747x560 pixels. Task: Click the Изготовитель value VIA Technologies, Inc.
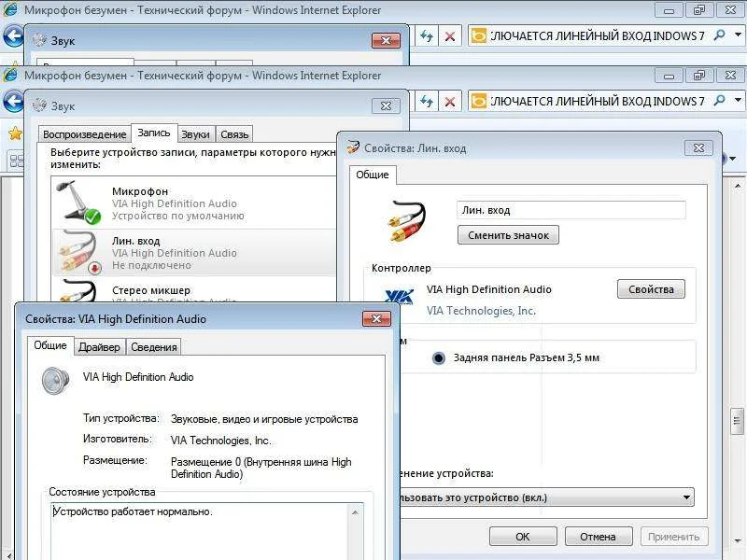[221, 441]
